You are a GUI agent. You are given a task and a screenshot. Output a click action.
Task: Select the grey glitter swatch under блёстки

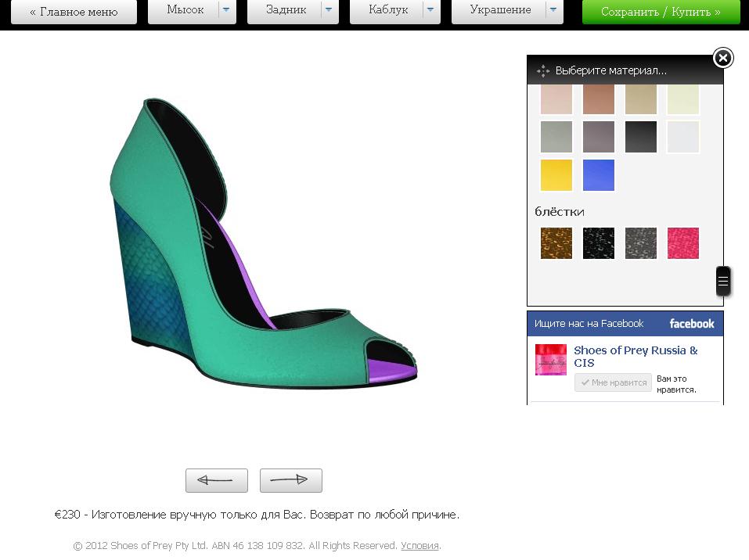[x=640, y=243]
